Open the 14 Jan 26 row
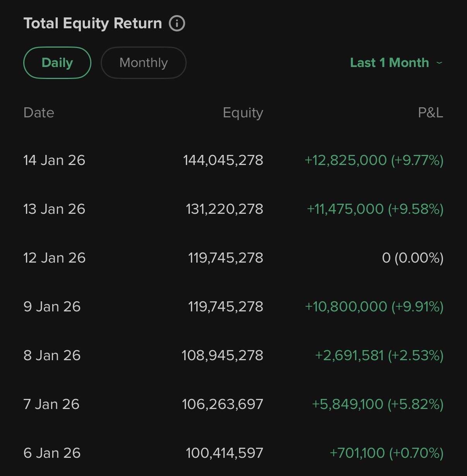This screenshot has width=467, height=476. tap(54, 160)
